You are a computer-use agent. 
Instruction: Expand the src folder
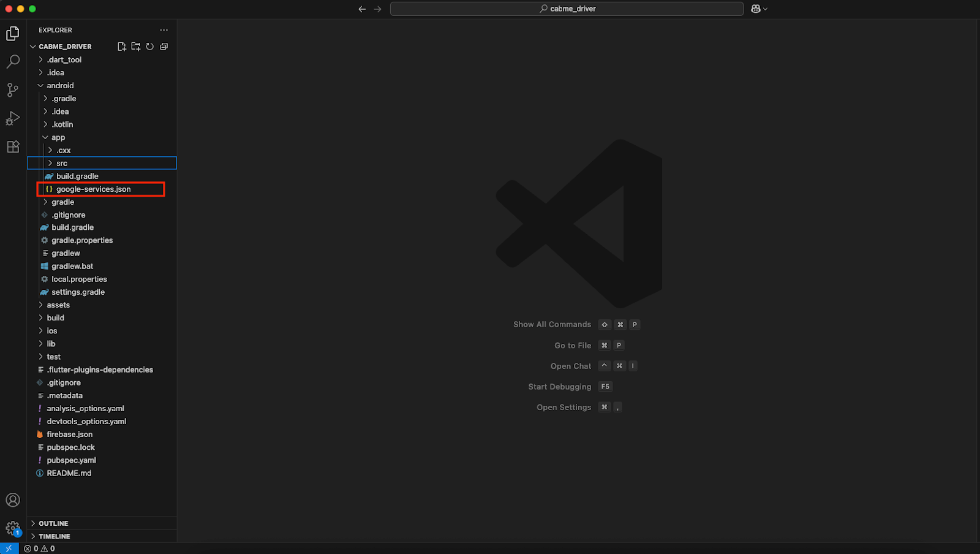pos(102,163)
